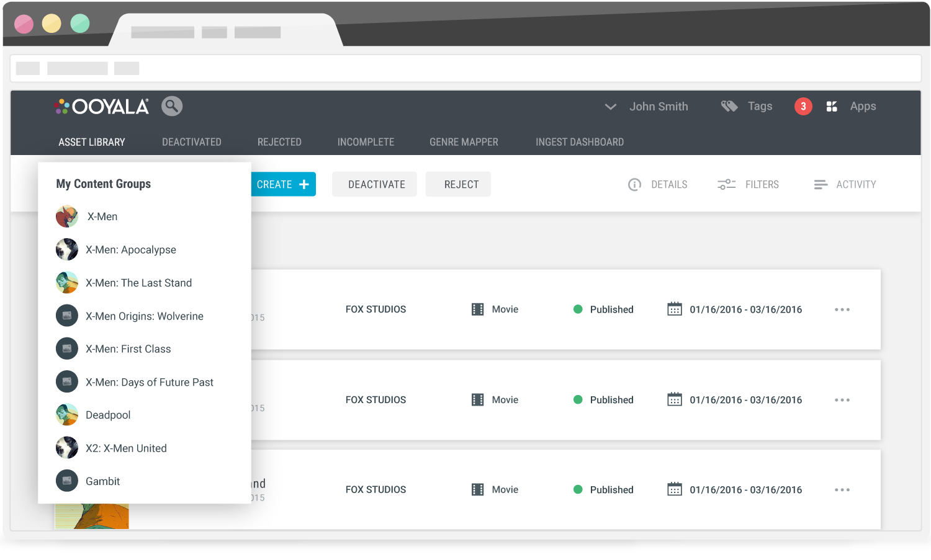Click date range text in third row
The width and height of the screenshot is (931, 560).
pyautogui.click(x=745, y=490)
